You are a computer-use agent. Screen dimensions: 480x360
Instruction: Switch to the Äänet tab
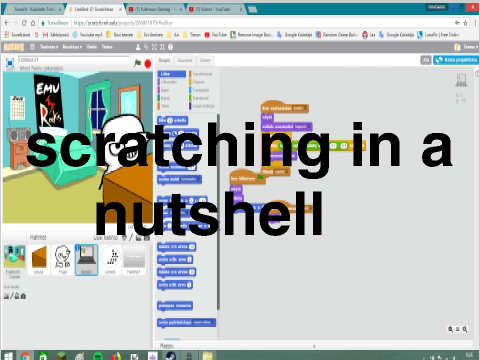205,60
